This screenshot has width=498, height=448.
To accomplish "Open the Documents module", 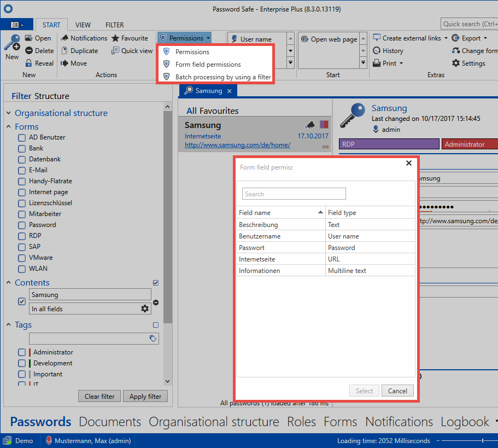I will click(110, 422).
